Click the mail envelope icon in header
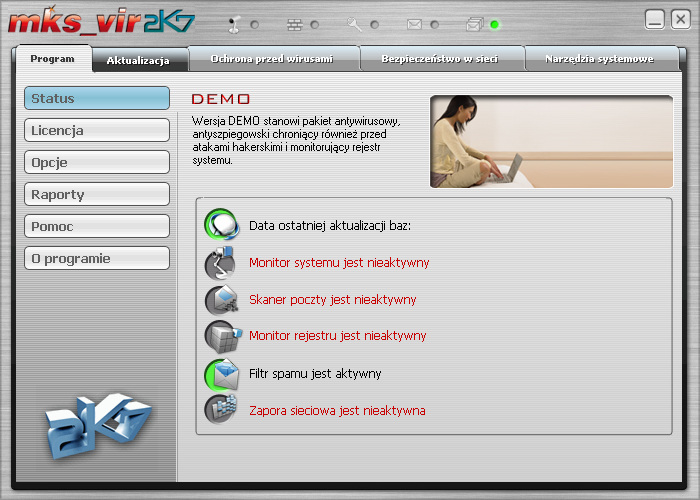Screen dimensions: 700x500 point(414,25)
